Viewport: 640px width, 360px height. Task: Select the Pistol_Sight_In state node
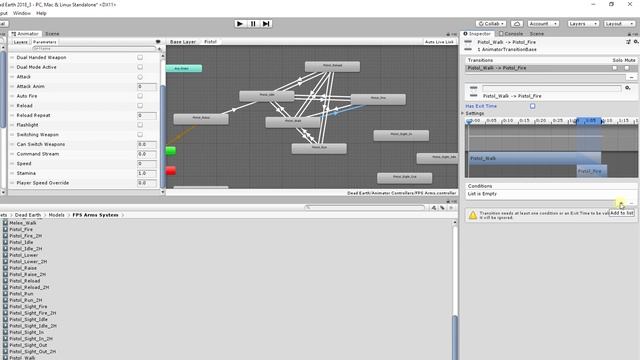[401, 135]
